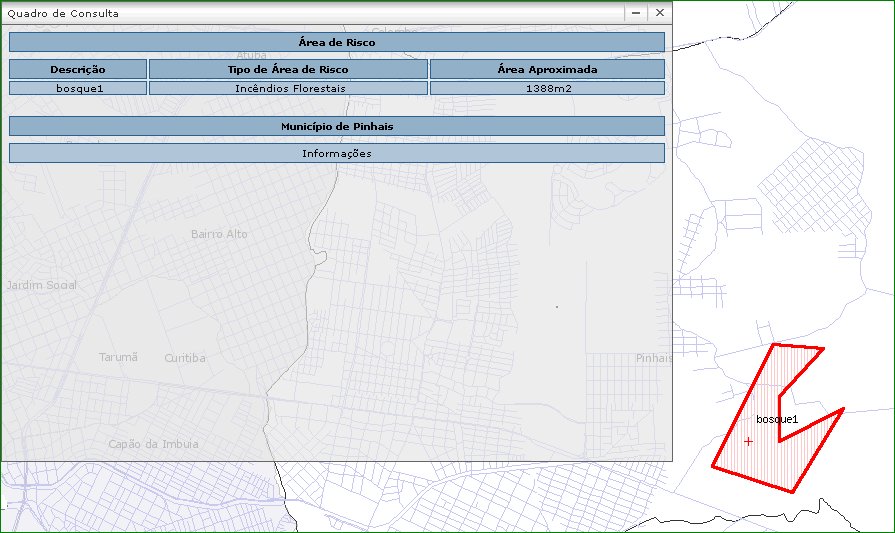Image resolution: width=895 pixels, height=533 pixels.
Task: Click the 1388m2 area value cell
Action: (547, 88)
